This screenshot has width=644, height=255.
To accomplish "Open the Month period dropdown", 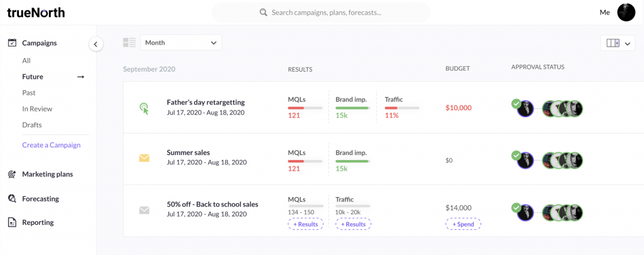I will coord(180,43).
